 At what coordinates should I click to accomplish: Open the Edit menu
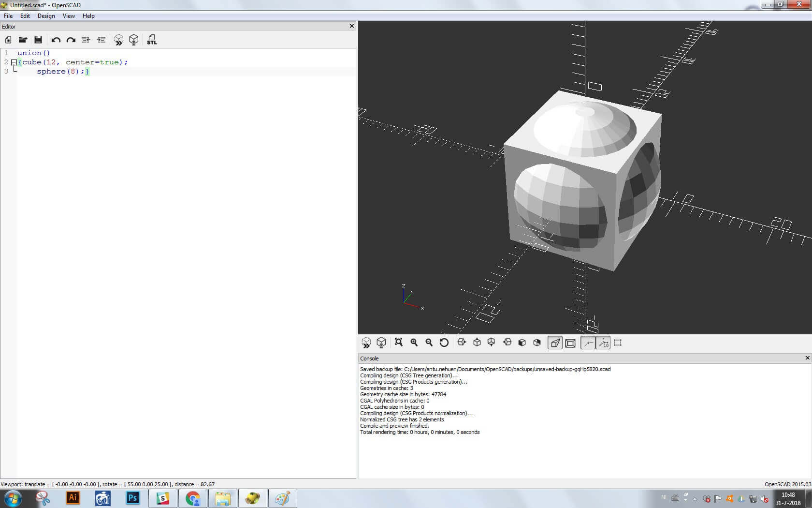[25, 16]
